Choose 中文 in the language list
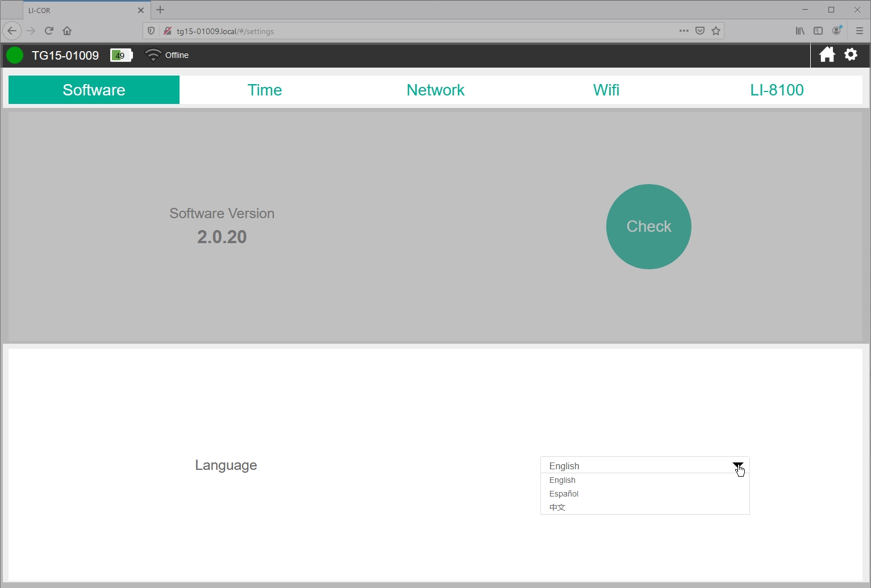The height and width of the screenshot is (588, 871). click(x=645, y=507)
